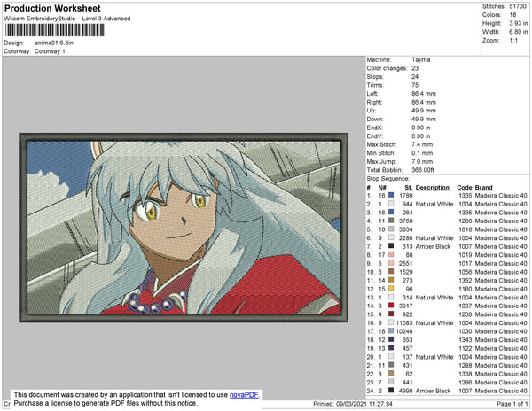Select Natural White description in row 2
The image size is (532, 411).
click(x=434, y=204)
